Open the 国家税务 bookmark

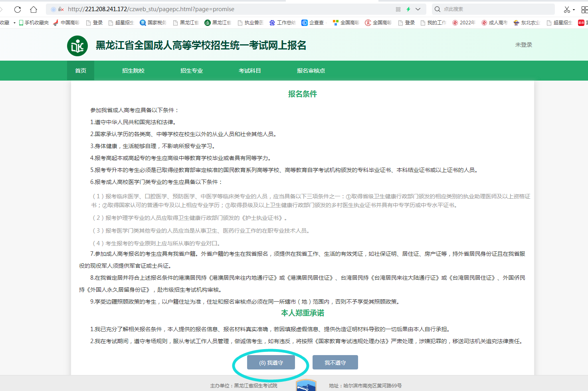tap(153, 23)
